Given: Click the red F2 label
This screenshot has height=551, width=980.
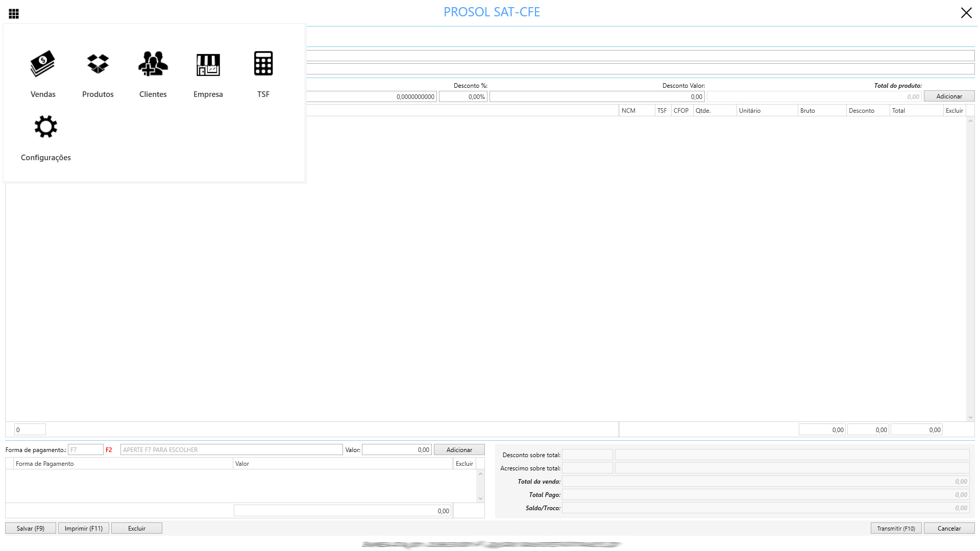Looking at the screenshot, I should click(x=109, y=450).
